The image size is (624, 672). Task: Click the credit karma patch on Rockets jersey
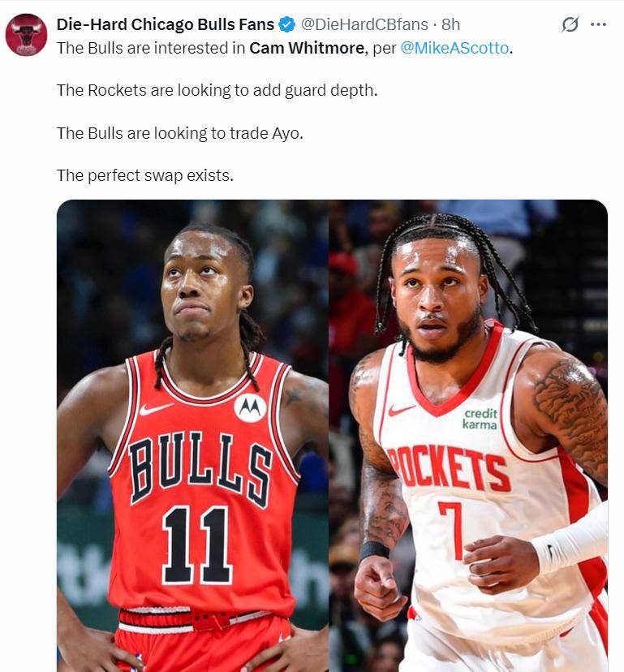(480, 419)
